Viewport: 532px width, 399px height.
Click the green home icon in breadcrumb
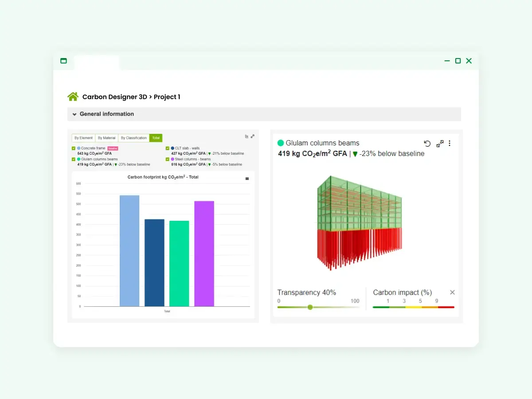(73, 97)
